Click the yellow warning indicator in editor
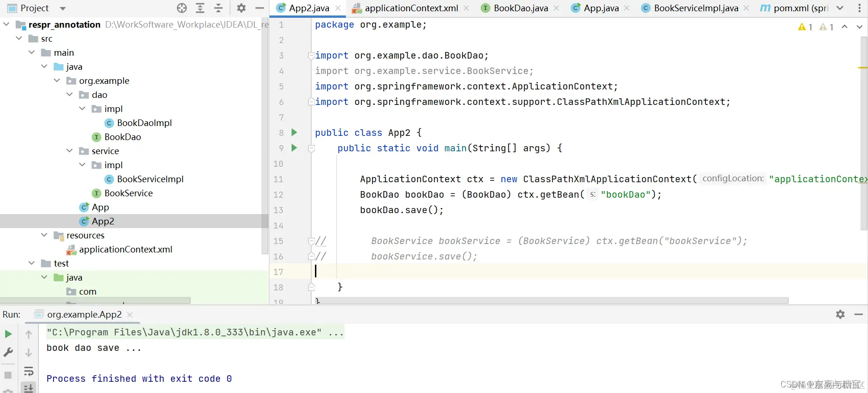Image resolution: width=868 pixels, height=393 pixels. click(x=805, y=27)
